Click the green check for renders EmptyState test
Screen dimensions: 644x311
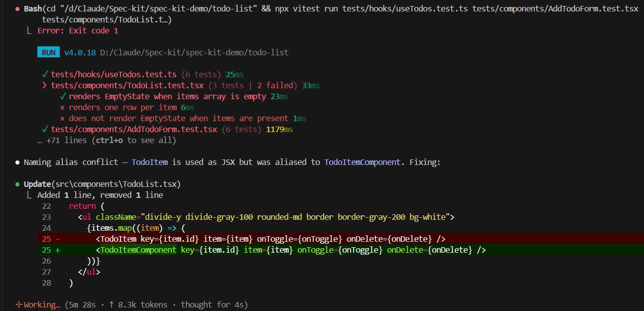click(63, 96)
